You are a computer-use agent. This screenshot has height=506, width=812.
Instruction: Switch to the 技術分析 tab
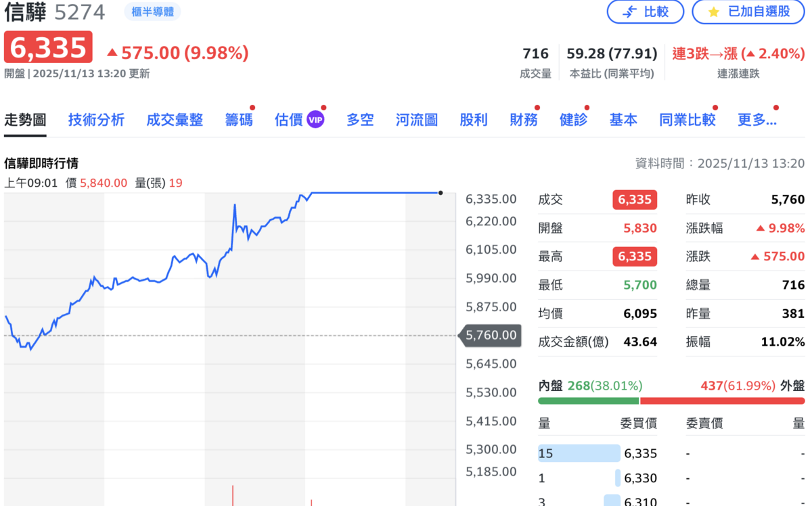click(96, 119)
